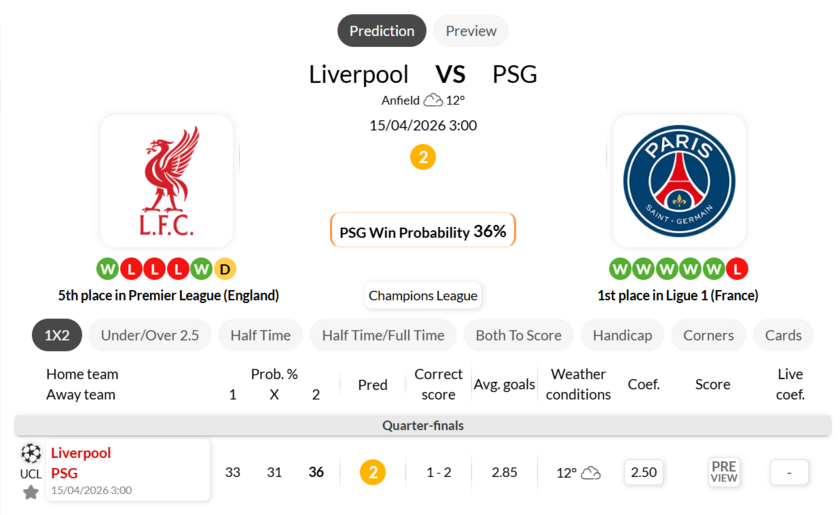The width and height of the screenshot is (840, 515).
Task: Click Liverpool's yellow D draw form badge
Action: [x=225, y=269]
